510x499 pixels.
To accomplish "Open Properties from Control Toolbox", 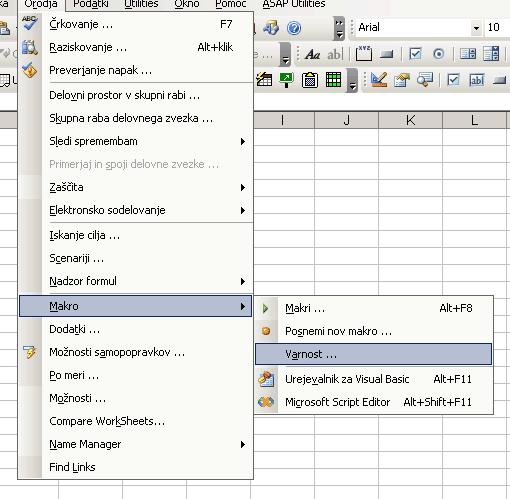I will 402,80.
